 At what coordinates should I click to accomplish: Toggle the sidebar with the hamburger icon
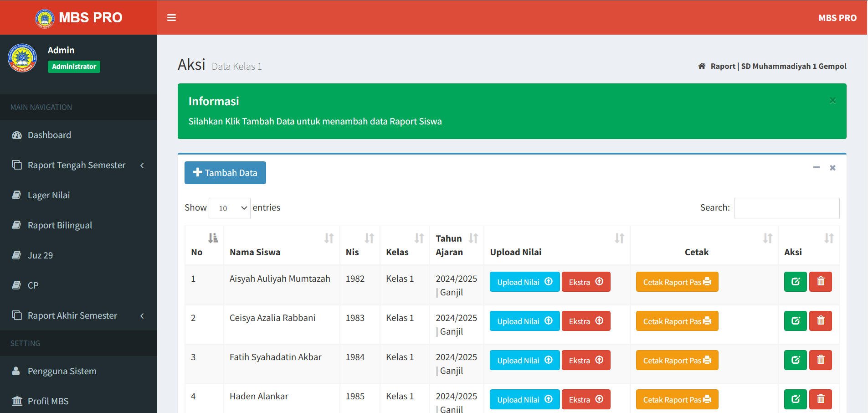[171, 18]
